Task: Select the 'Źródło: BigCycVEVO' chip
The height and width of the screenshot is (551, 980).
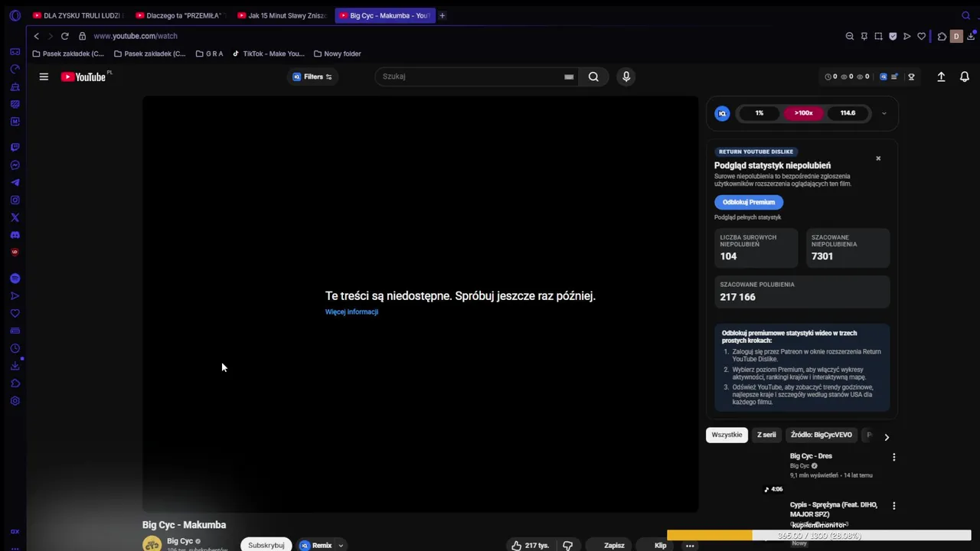Action: tap(821, 435)
